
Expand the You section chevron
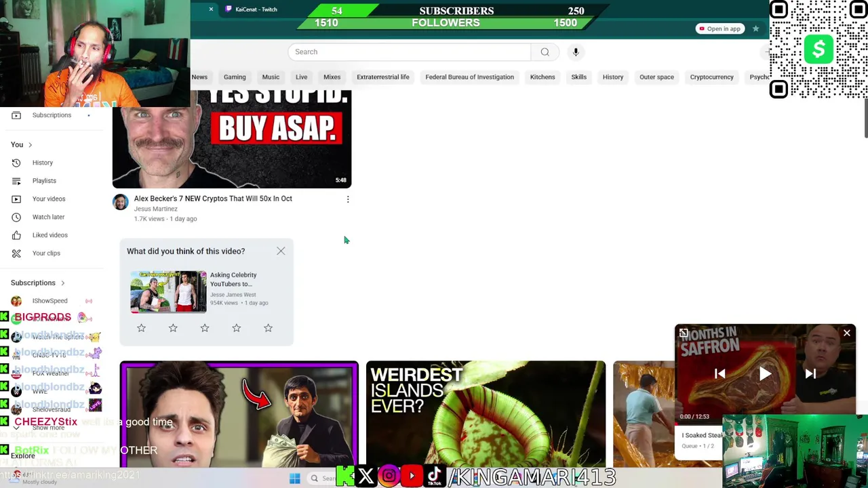tap(30, 144)
